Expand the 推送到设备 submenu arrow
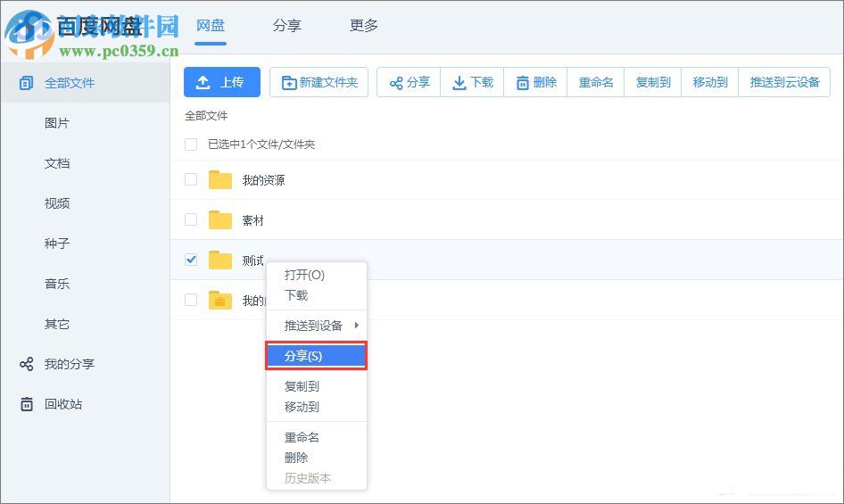Viewport: 844px width, 504px height. coord(356,326)
